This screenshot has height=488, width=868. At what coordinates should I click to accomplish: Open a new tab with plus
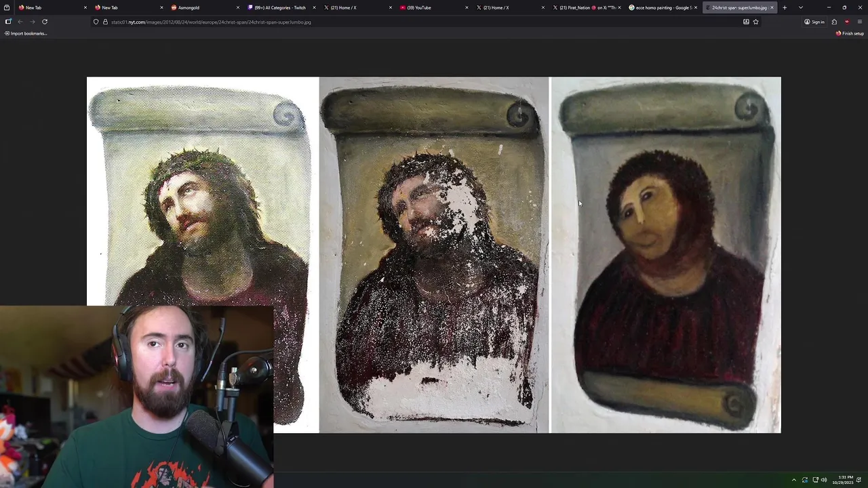[x=785, y=7]
